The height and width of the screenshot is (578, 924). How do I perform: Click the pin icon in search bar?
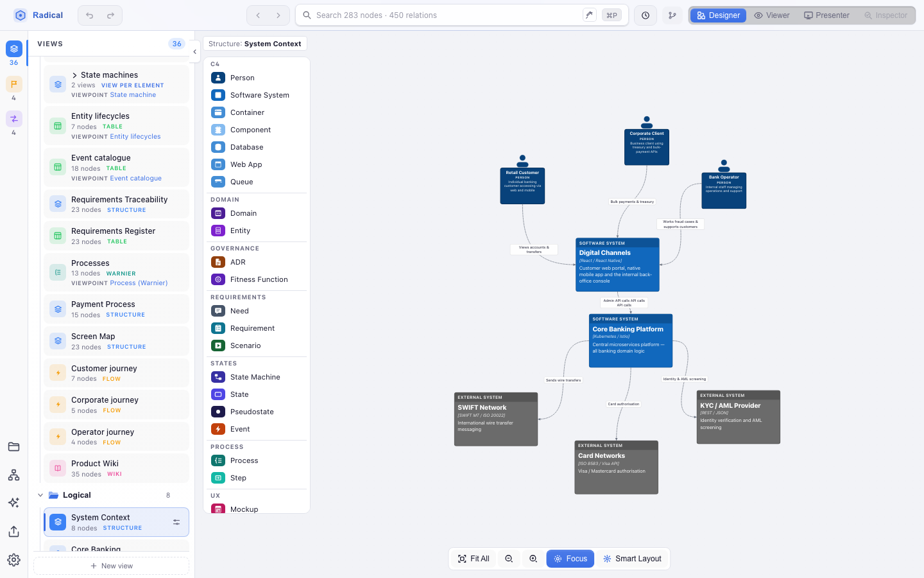(x=589, y=15)
